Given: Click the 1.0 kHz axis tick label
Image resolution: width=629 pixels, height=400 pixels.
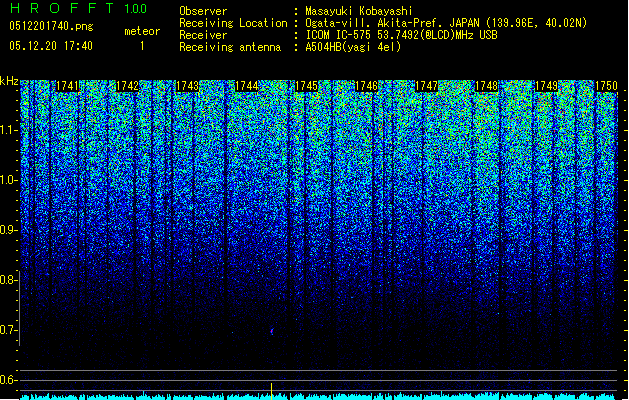Looking at the screenshot, I should (x=7, y=180).
